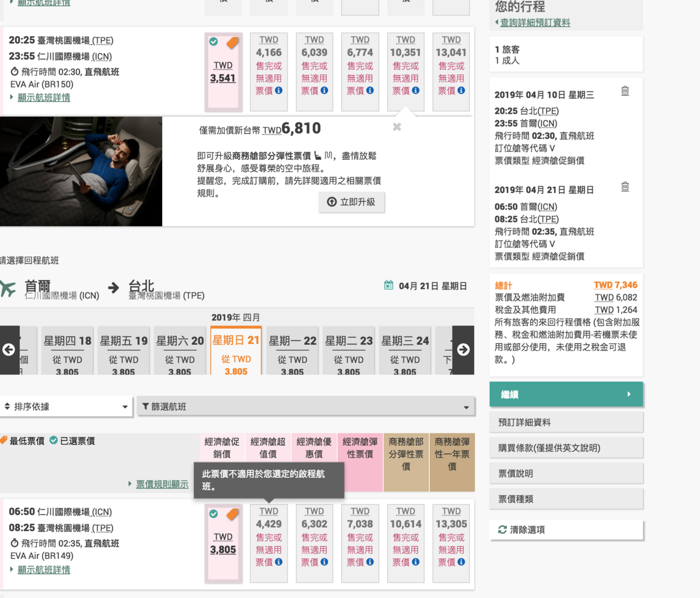700x598 pixels.
Task: Open info icon in TWD 7,038 fare cell
Action: point(370,562)
